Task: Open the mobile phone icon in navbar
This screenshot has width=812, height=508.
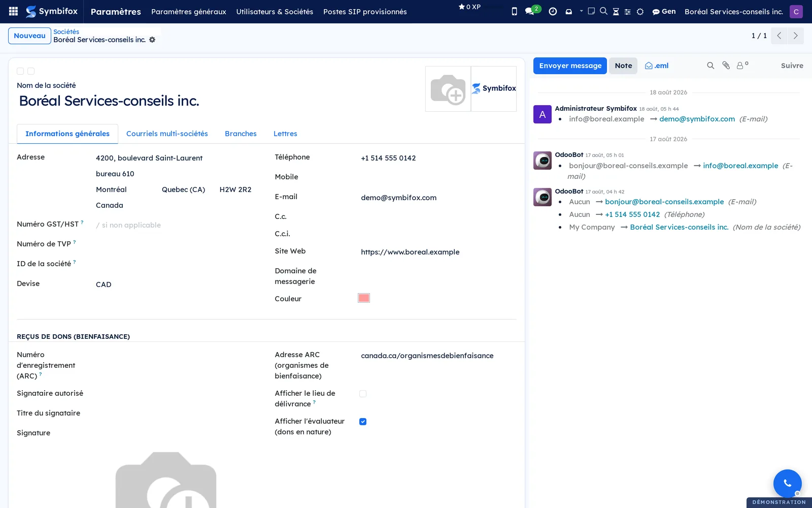Action: coord(514,11)
